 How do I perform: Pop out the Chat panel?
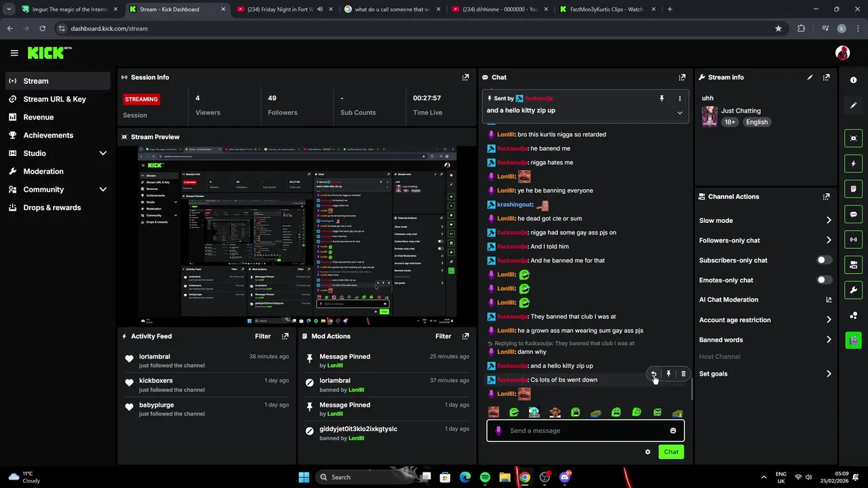[682, 77]
